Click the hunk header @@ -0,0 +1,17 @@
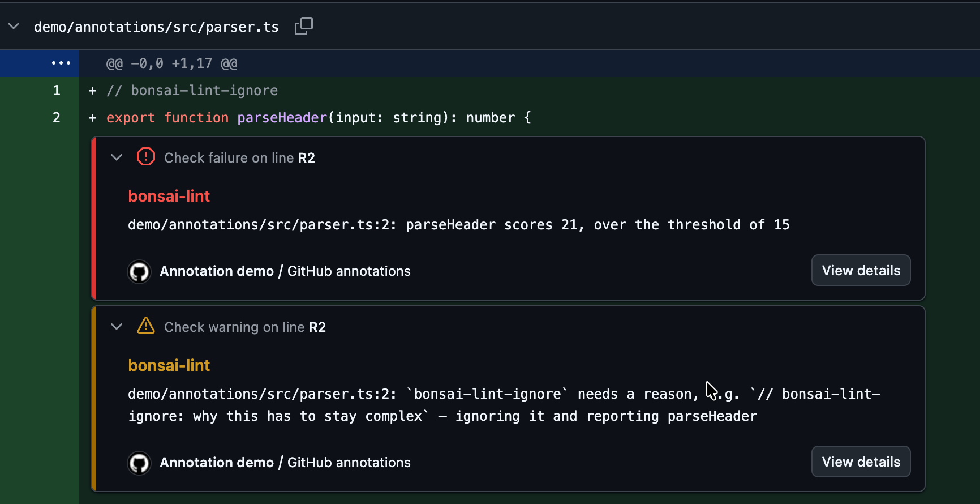This screenshot has width=980, height=504. coord(171,63)
